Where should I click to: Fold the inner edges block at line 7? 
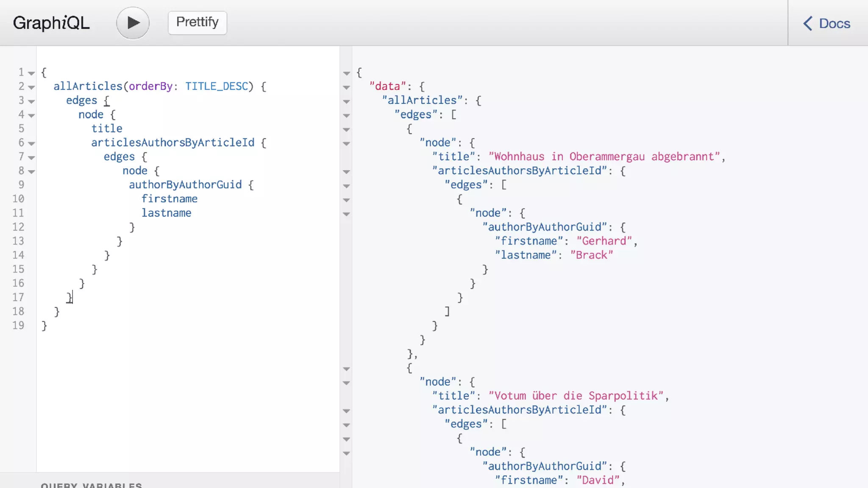click(31, 158)
